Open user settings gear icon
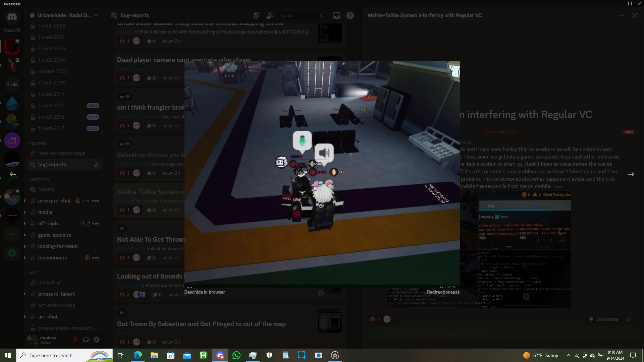Viewport: 644px width, 362px height. click(97, 340)
